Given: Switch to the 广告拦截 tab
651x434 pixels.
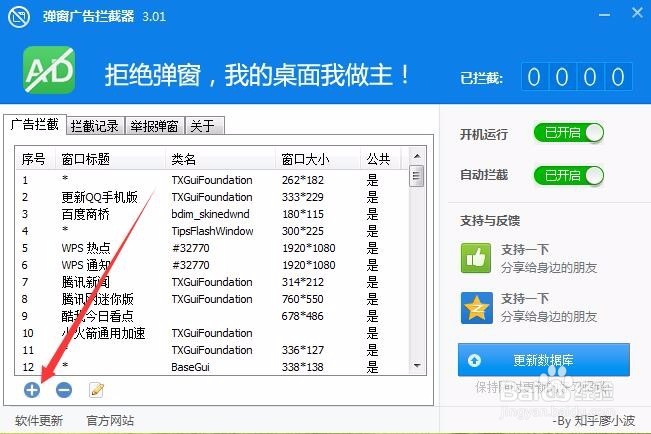Looking at the screenshot, I should (x=35, y=124).
